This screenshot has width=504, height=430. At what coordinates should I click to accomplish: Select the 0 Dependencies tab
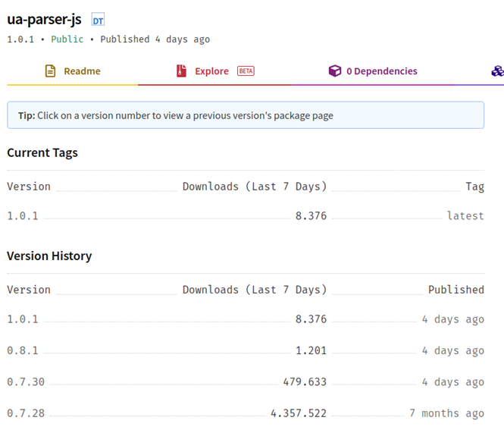pyautogui.click(x=381, y=71)
